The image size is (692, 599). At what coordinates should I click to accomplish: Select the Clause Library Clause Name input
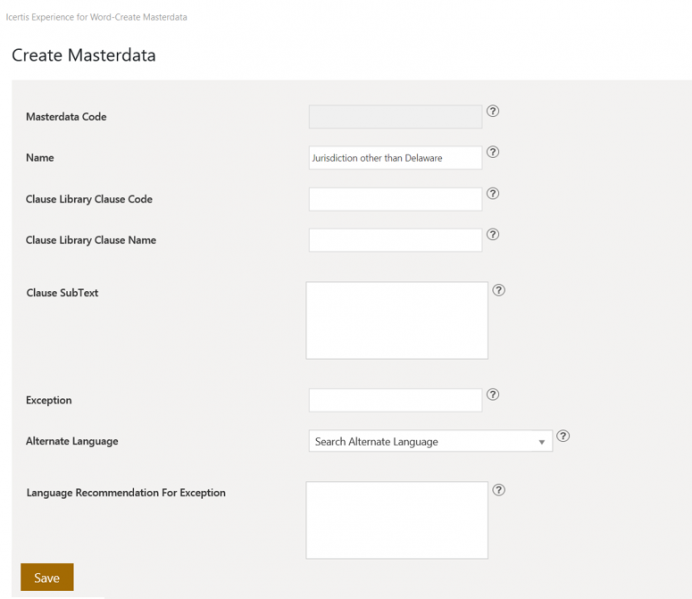[x=395, y=240]
